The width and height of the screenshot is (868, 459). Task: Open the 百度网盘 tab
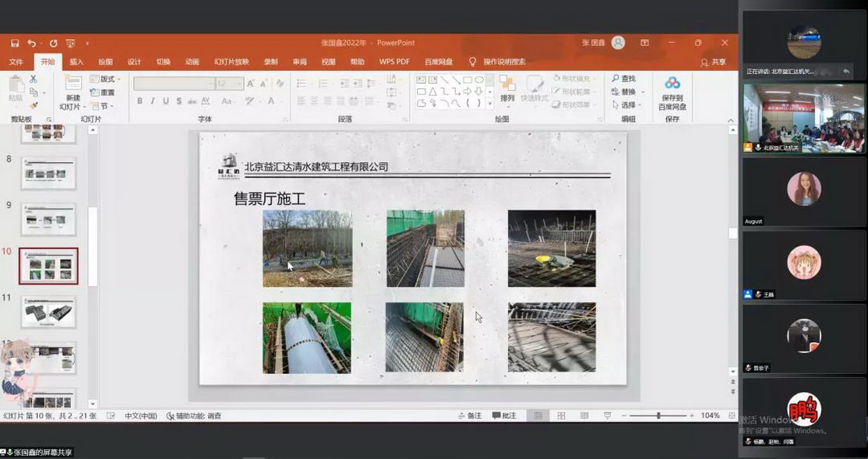[439, 62]
